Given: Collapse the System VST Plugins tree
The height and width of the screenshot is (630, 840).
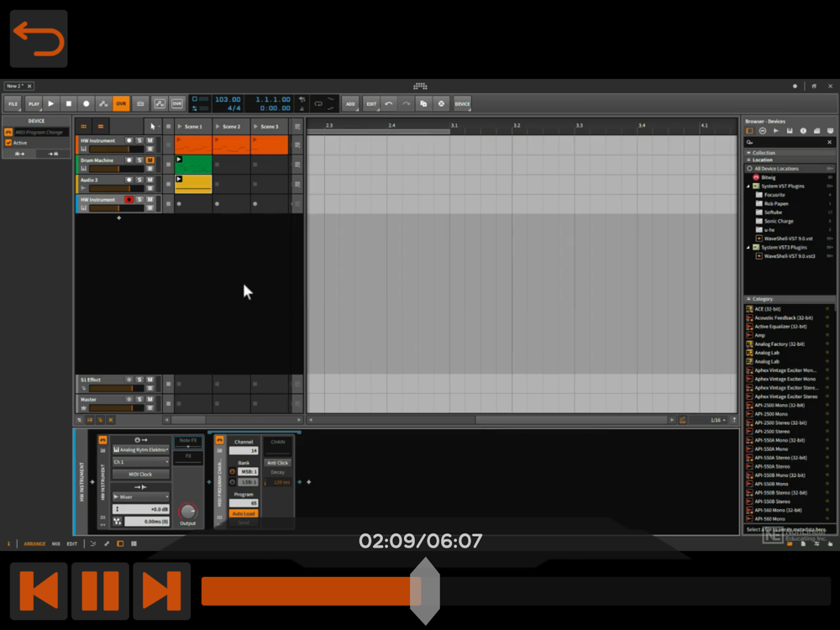Looking at the screenshot, I should [748, 186].
